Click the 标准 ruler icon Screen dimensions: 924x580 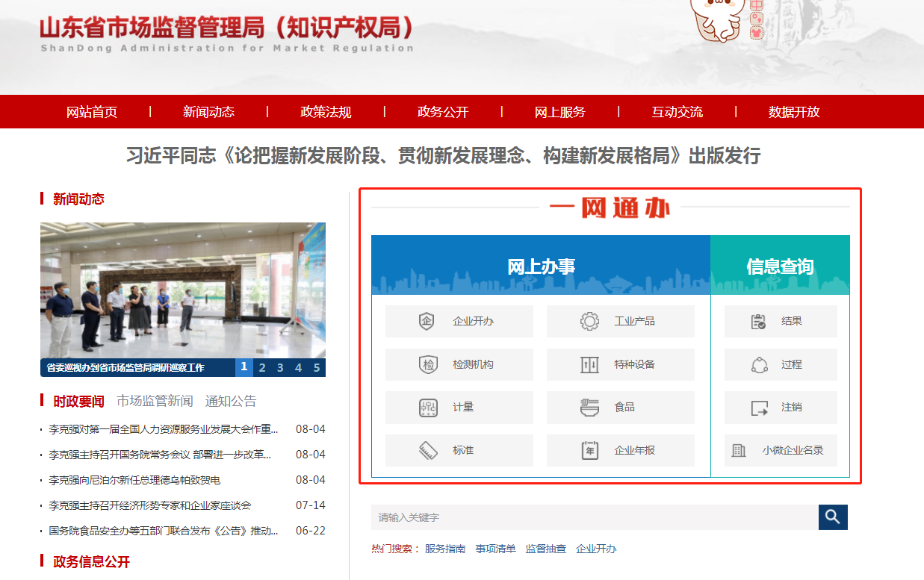[428, 451]
